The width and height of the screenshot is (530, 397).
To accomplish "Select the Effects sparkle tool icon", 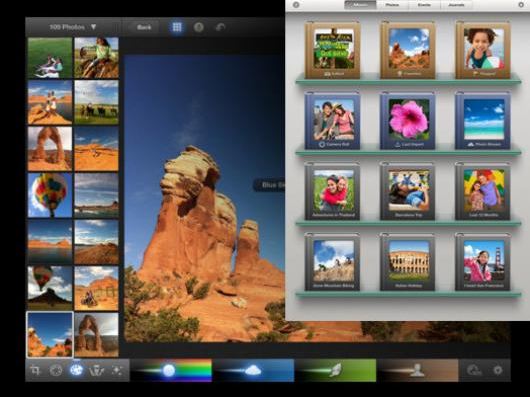I will [x=117, y=370].
